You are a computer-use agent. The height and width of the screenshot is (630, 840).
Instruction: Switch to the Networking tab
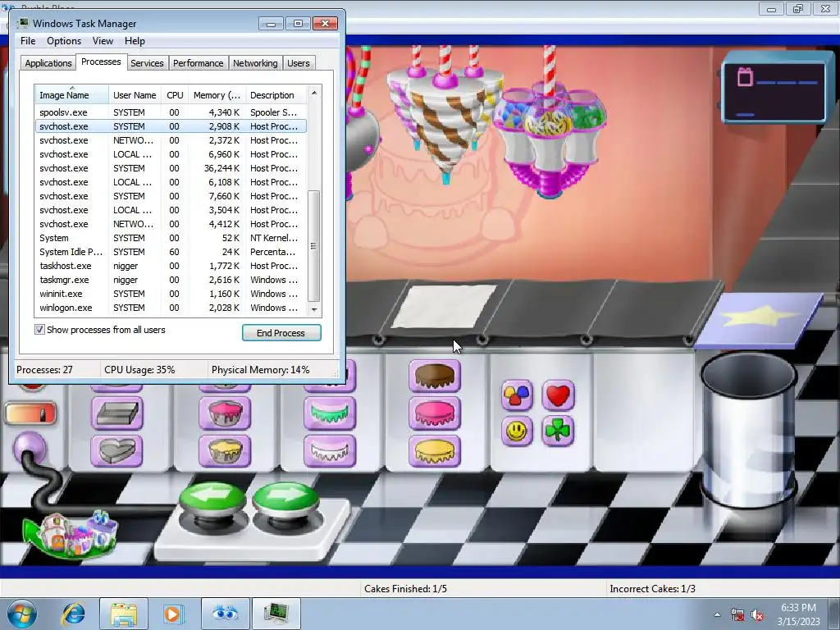[x=255, y=63]
